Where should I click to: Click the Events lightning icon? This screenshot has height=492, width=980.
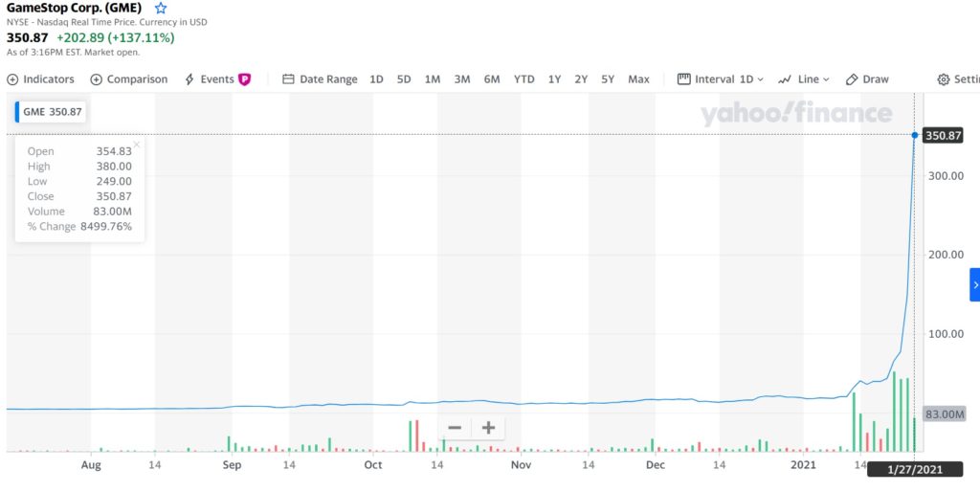189,79
